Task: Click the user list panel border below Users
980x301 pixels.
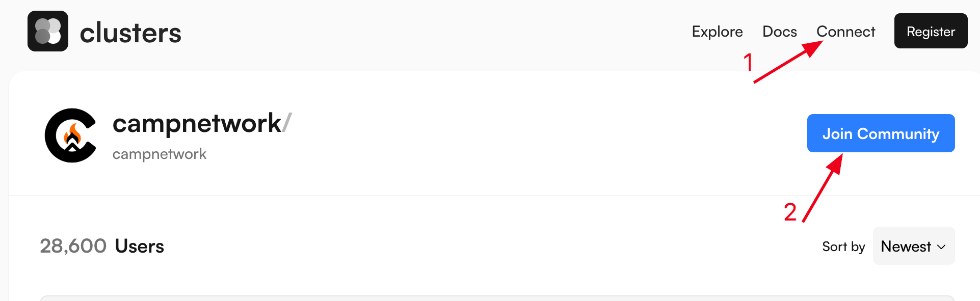Action: (x=497, y=297)
